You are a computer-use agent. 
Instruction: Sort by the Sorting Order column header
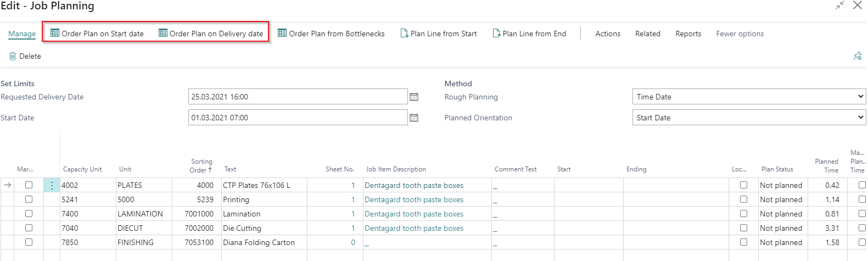[201, 165]
